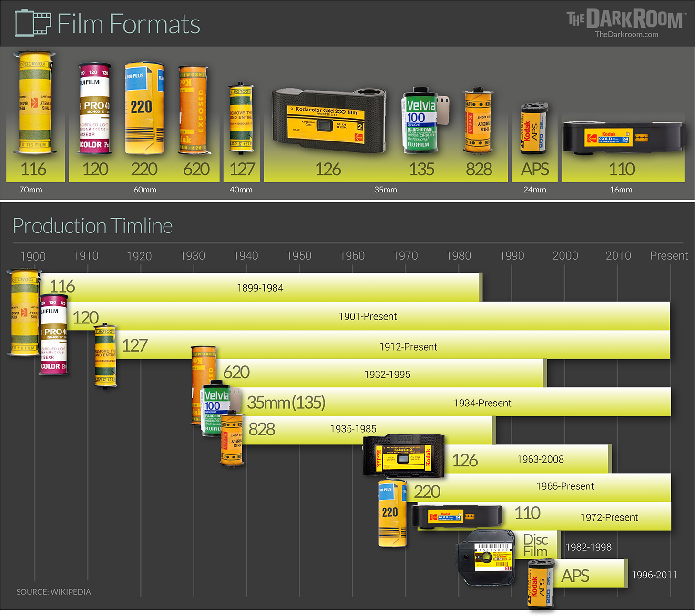Screen dimensions: 696x616
Task: Click the 1982-1998 date range
Action: point(589,547)
